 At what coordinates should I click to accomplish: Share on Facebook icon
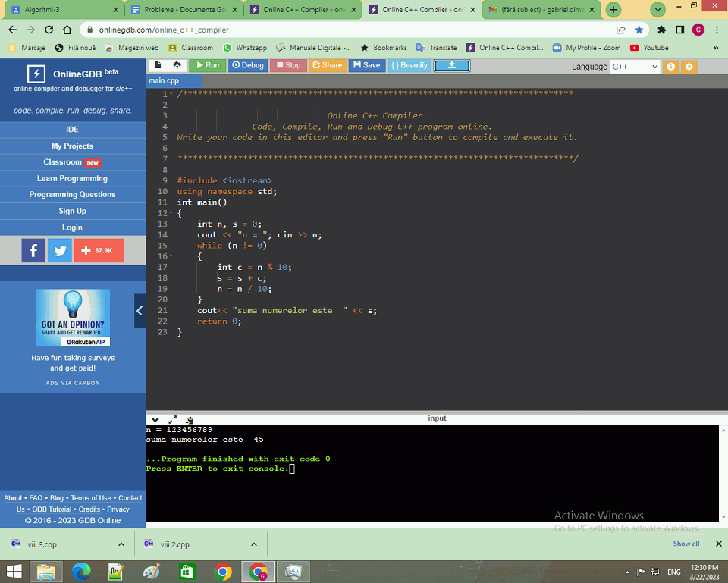[33, 250]
